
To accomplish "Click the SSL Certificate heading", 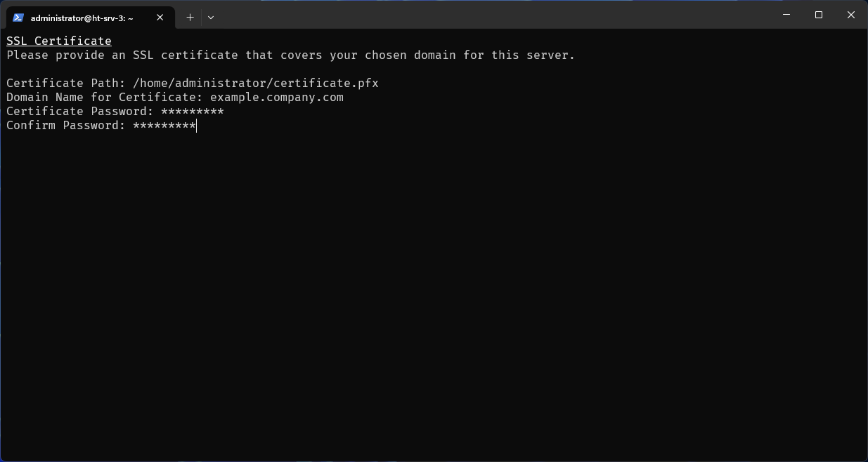I will tap(59, 41).
